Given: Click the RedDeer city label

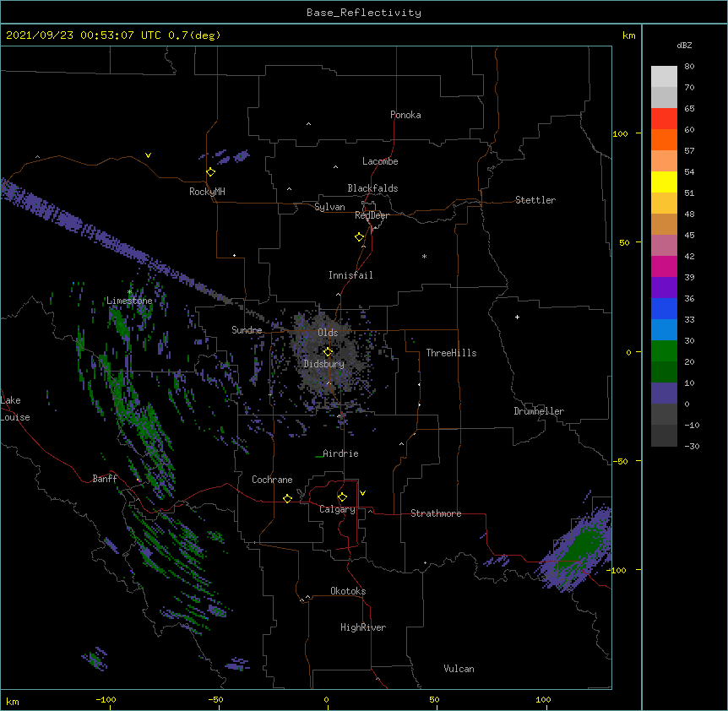Looking at the screenshot, I should [x=372, y=215].
